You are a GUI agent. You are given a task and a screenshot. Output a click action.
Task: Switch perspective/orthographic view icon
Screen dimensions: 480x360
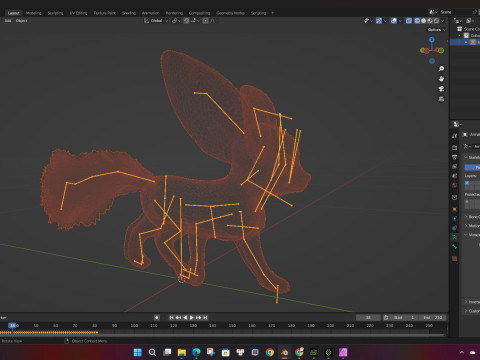coord(441,99)
